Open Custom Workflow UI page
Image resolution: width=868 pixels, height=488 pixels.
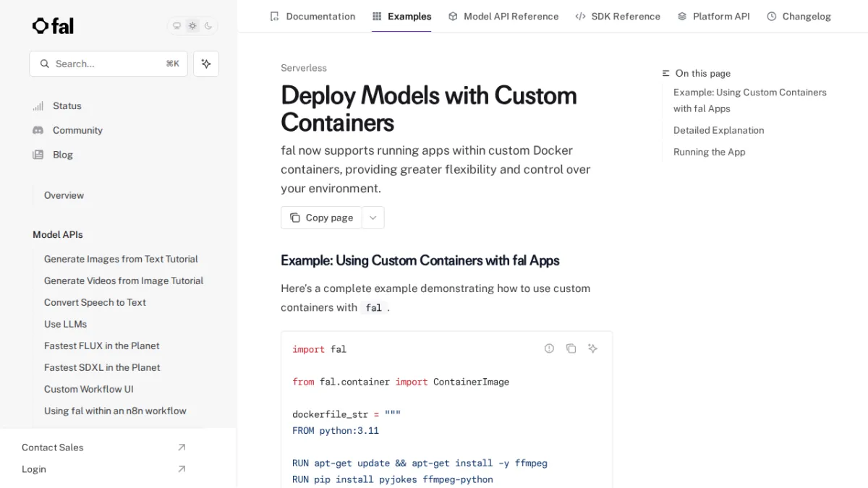88,389
